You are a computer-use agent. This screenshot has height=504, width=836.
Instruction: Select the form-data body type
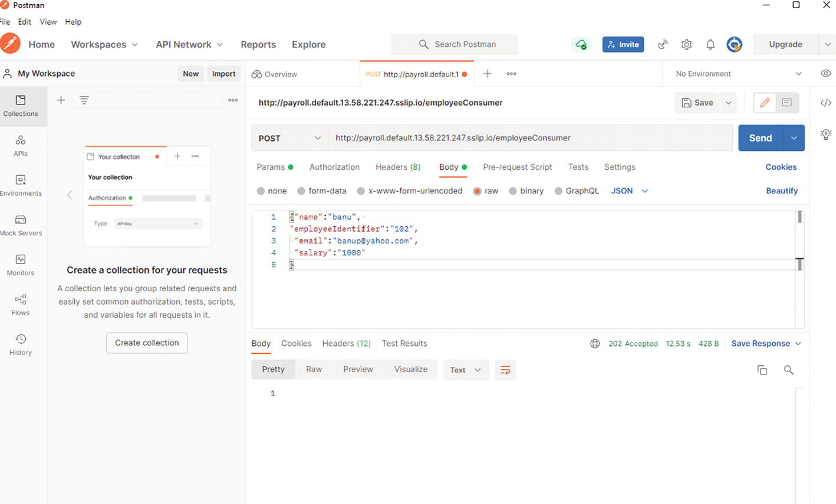coord(321,191)
